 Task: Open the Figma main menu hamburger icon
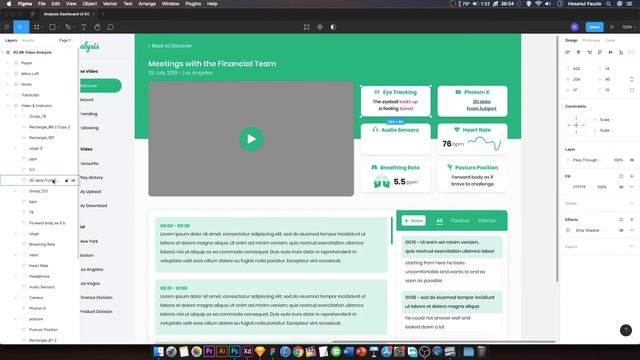(7, 27)
